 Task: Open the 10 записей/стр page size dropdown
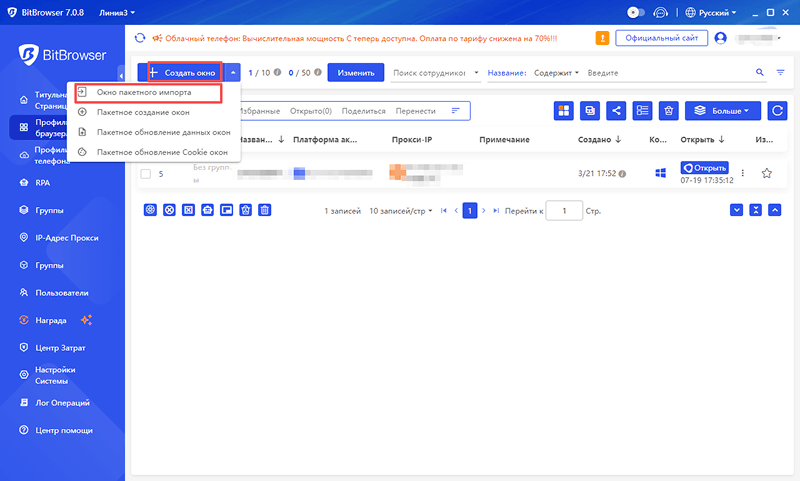pos(401,211)
